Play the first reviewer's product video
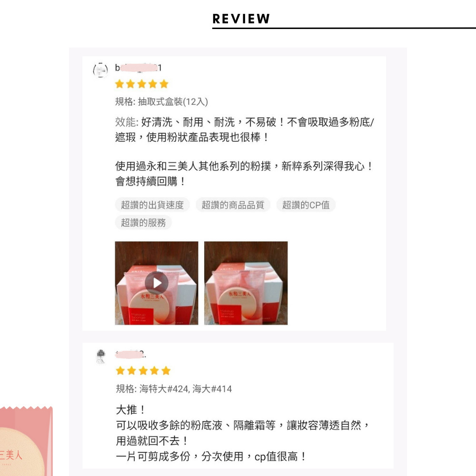 pos(156,283)
